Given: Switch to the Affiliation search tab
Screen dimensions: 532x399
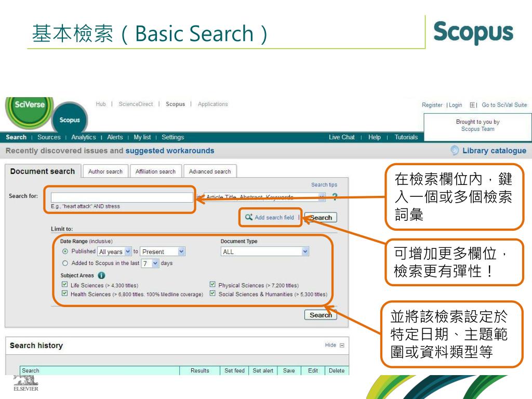Looking at the screenshot, I should 156,171.
